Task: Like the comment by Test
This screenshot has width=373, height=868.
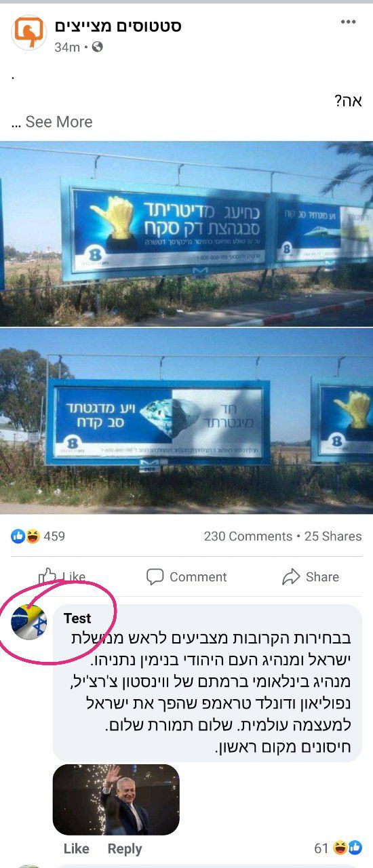Action: coord(77,849)
